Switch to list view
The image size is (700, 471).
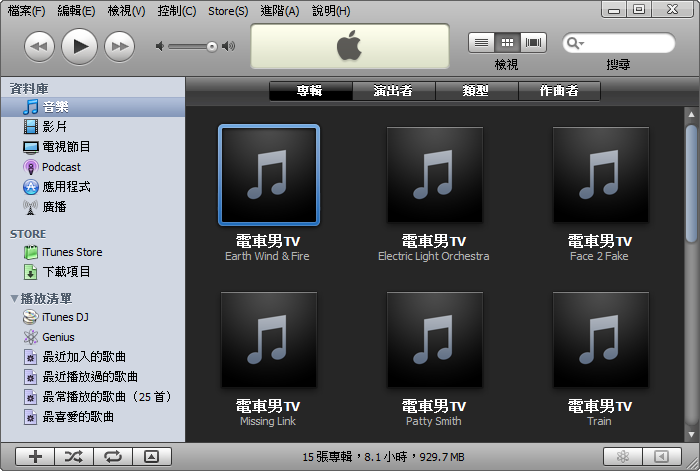[481, 43]
